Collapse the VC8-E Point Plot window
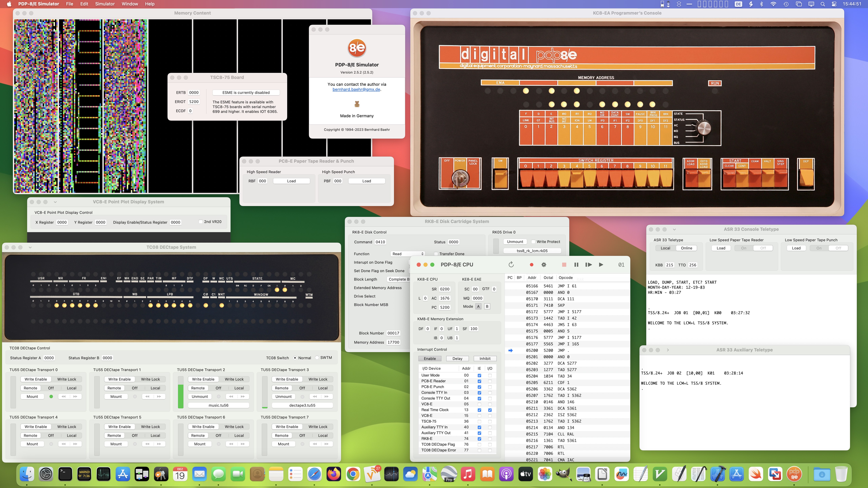868x488 pixels. pyautogui.click(x=55, y=202)
